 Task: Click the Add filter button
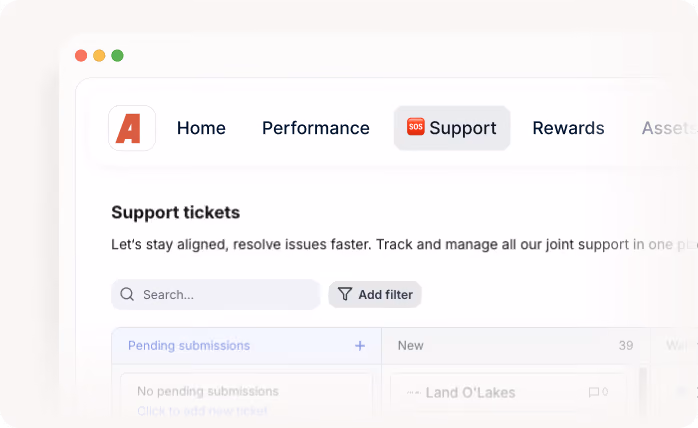pos(375,294)
